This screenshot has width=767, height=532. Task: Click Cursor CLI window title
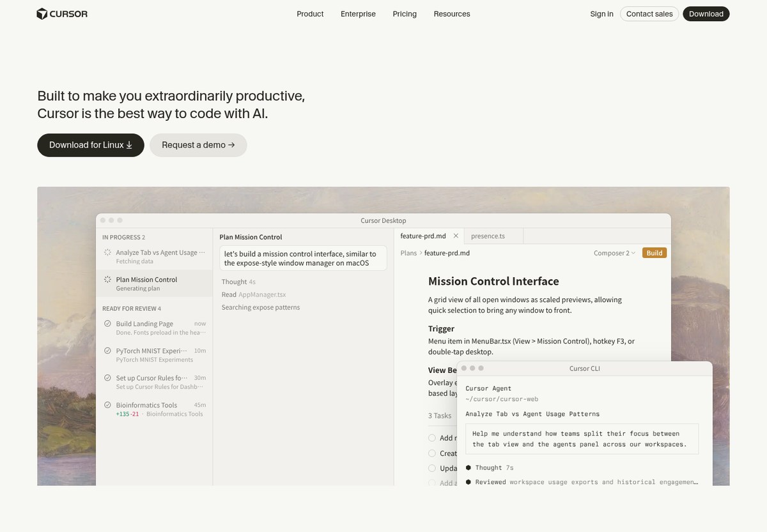point(585,369)
